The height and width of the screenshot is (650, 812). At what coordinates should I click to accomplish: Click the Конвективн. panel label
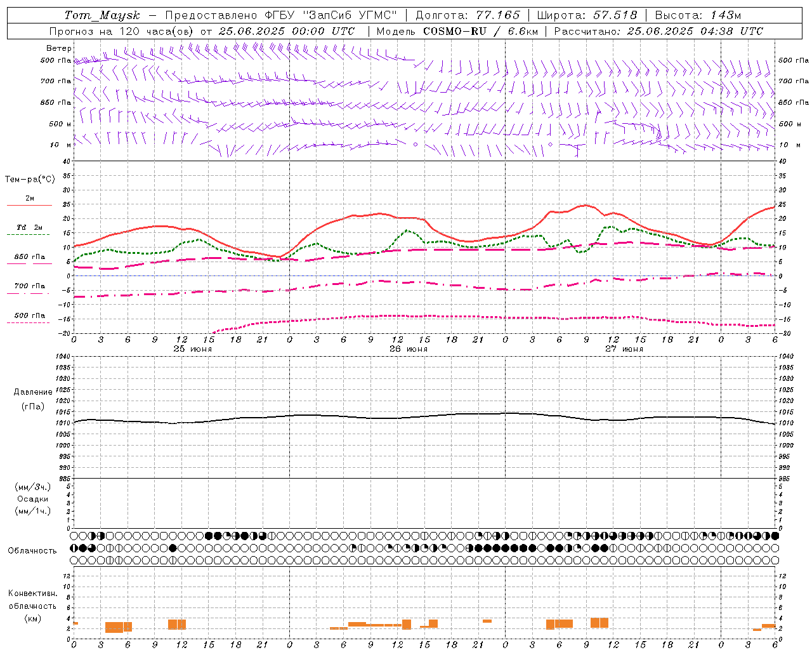[32, 594]
